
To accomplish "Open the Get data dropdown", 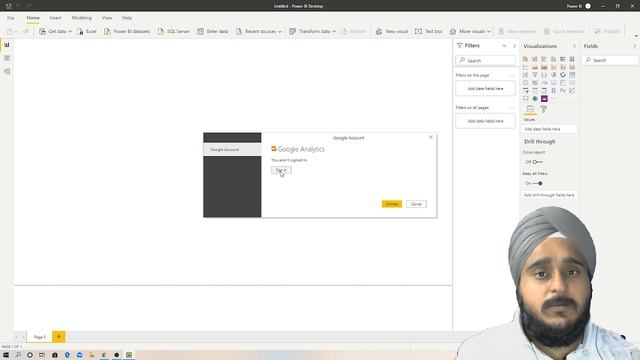I will point(55,31).
